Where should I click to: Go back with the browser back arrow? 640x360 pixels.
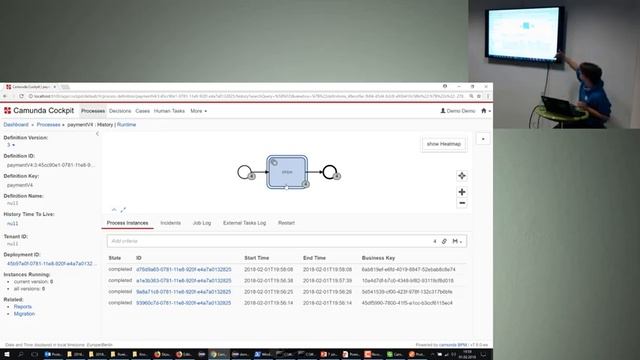tap(5, 96)
